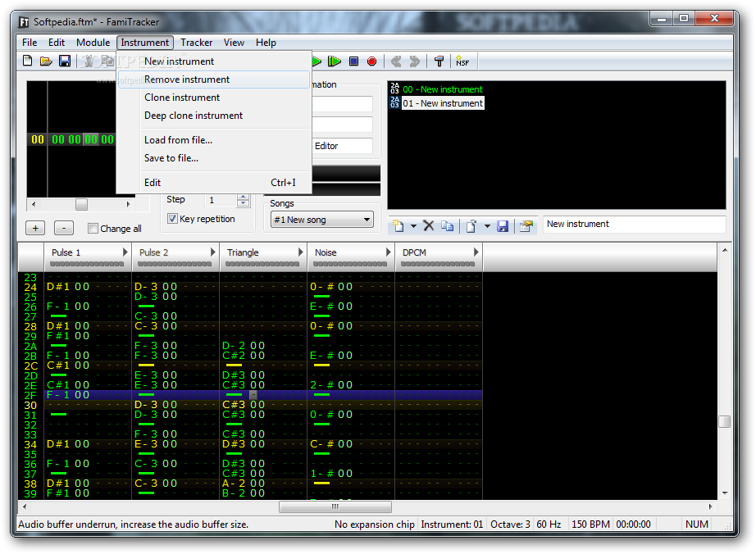Image resolution: width=756 pixels, height=554 pixels.
Task: Click the Previous frame double-arrow icon
Action: coord(396,61)
